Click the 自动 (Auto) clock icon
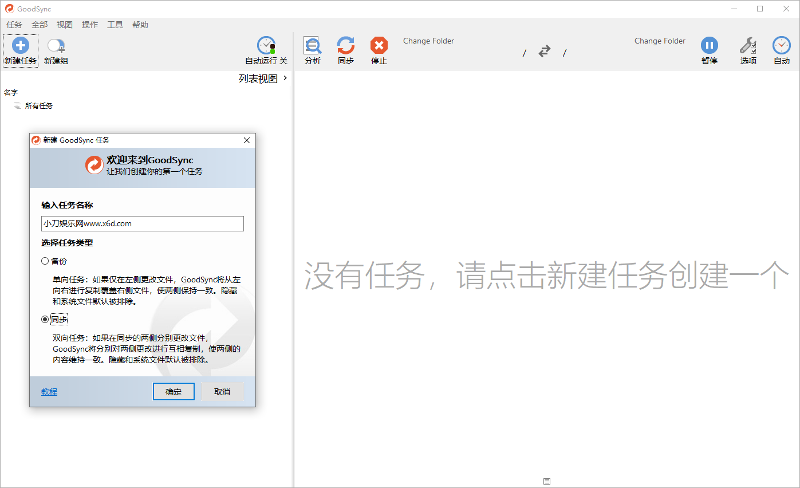800x488 pixels. coord(781,46)
